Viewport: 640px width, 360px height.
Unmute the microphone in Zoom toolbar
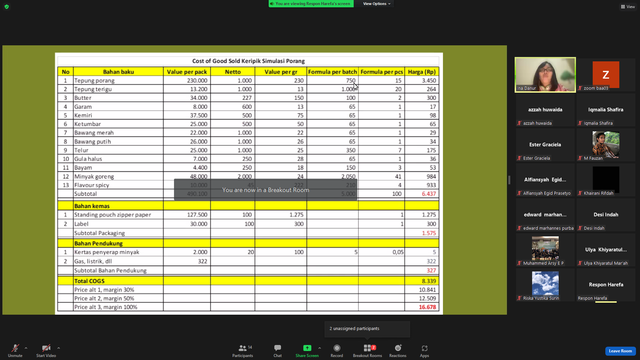(15, 350)
